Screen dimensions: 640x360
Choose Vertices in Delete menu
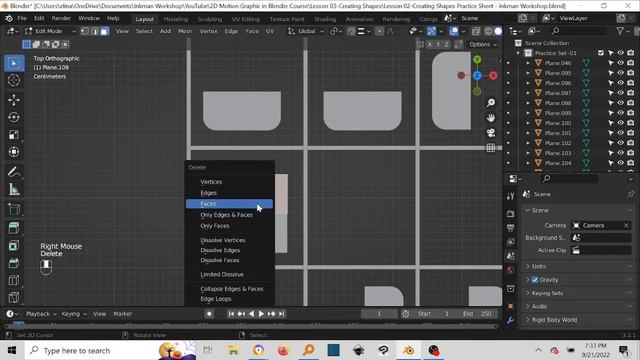(x=229, y=182)
